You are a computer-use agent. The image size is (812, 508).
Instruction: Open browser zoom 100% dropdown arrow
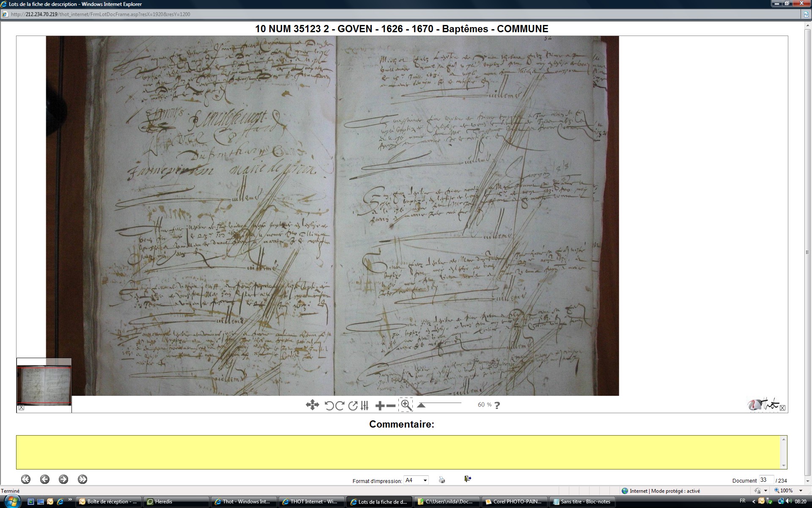point(801,491)
